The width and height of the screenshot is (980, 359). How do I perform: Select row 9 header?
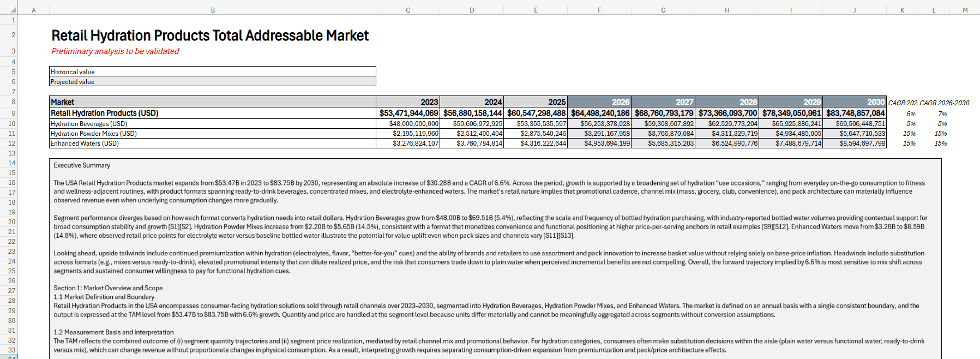[9, 113]
